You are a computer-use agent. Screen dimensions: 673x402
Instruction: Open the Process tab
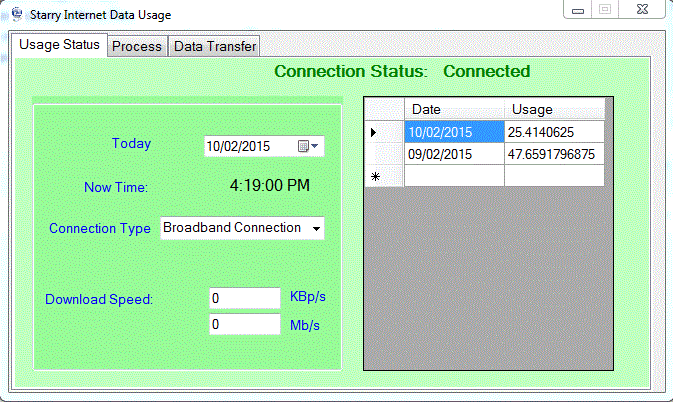pyautogui.click(x=137, y=46)
